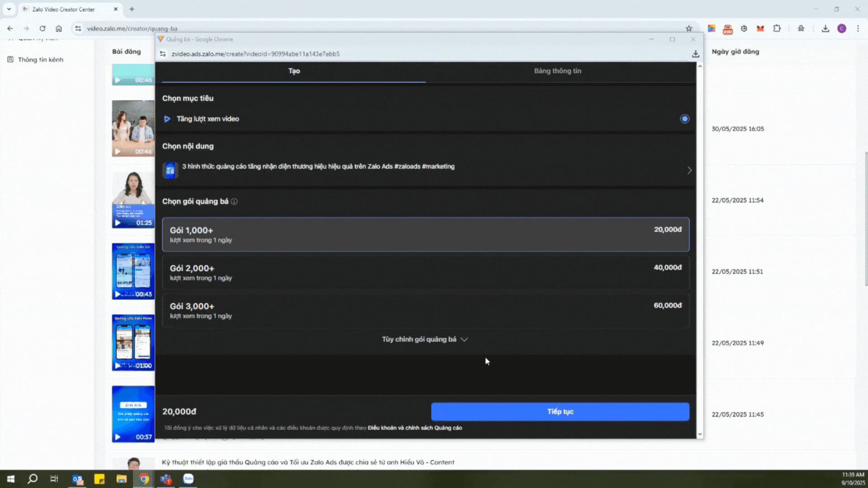Click the main page vertical scrollbar
The image size is (868, 488).
pyautogui.click(x=866, y=219)
